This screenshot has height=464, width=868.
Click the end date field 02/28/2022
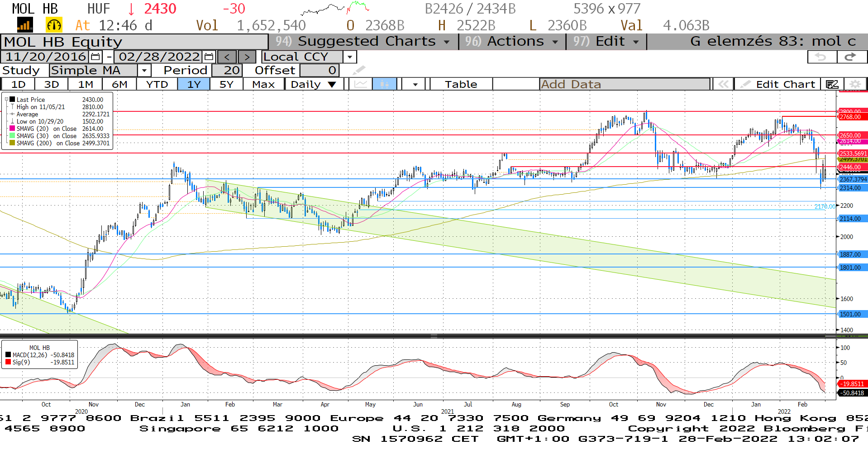pos(159,57)
